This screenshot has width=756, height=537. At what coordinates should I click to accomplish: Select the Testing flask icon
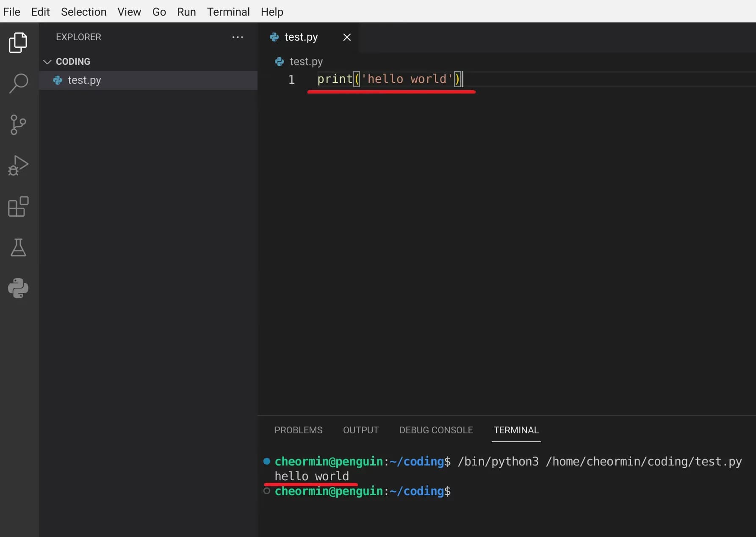point(18,248)
